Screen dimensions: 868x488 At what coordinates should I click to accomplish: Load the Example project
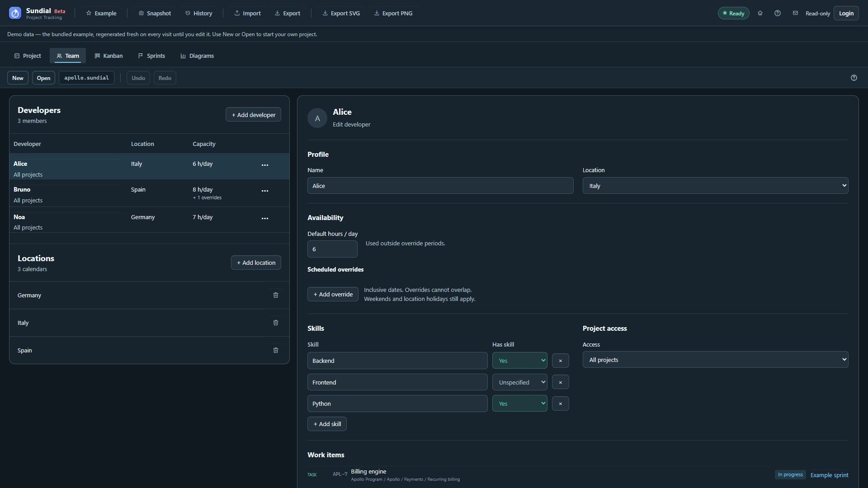(x=101, y=13)
